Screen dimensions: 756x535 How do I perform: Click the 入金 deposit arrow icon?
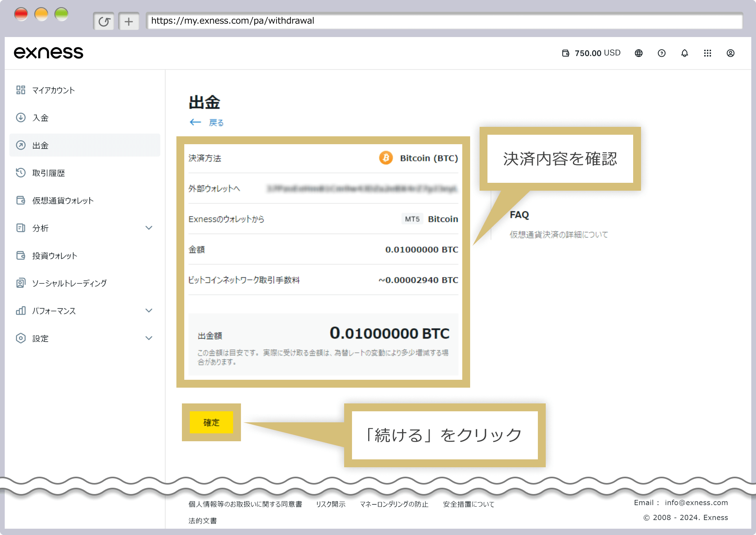click(21, 118)
